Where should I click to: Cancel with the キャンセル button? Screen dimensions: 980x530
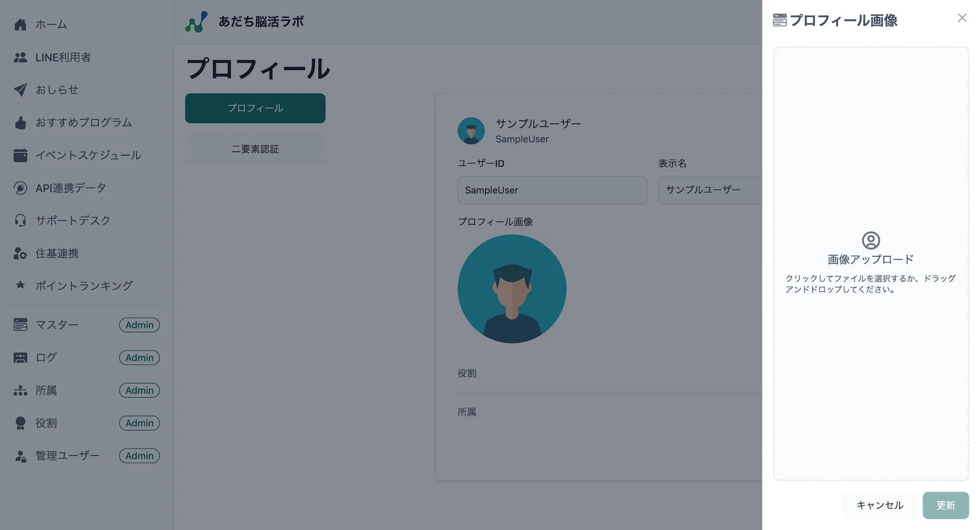(x=880, y=505)
